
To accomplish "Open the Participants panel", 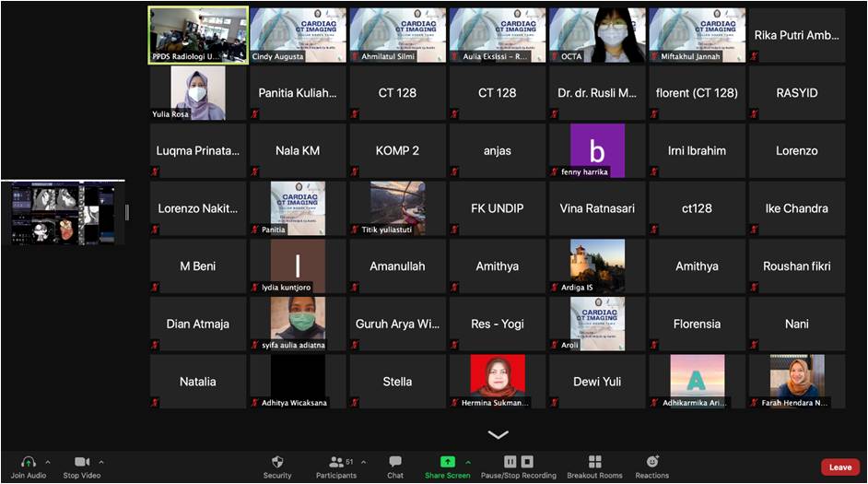I will point(335,462).
